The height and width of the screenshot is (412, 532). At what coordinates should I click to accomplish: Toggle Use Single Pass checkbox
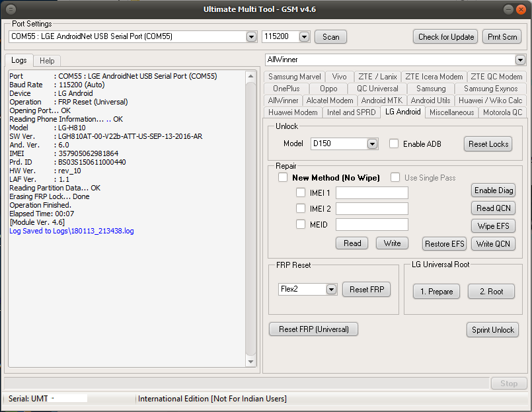[395, 177]
